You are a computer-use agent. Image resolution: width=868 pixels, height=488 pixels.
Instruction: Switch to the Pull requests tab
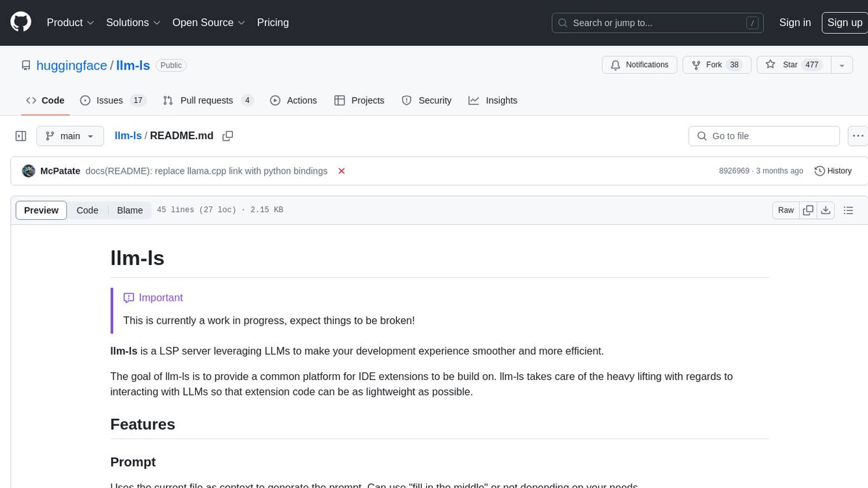coord(208,100)
